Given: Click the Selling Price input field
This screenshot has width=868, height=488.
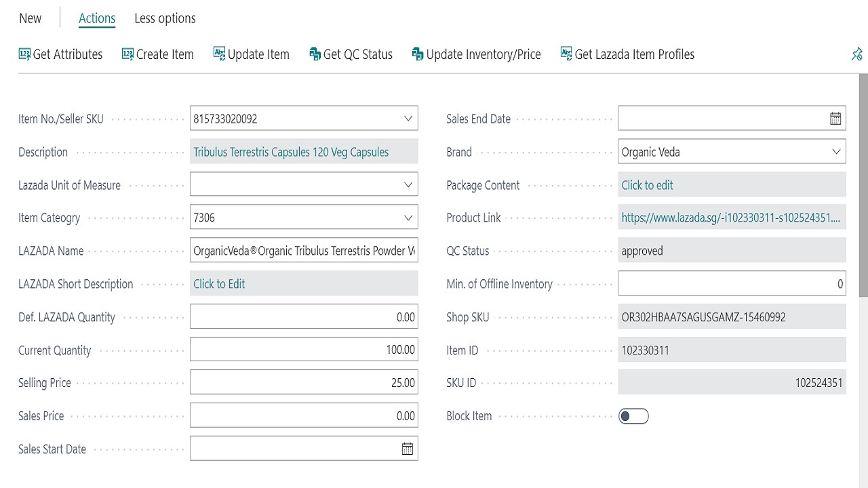Looking at the screenshot, I should pos(304,383).
